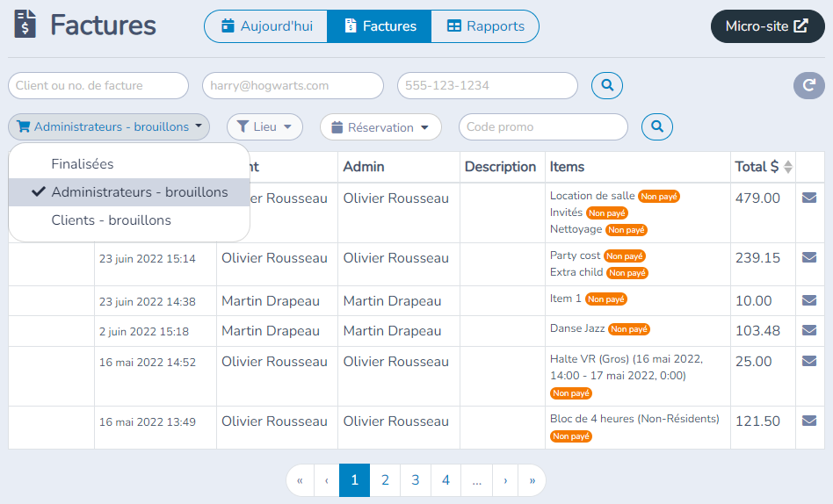Click the ... ellipsis pagination button
Screen dimensions: 833x504
click(476, 480)
